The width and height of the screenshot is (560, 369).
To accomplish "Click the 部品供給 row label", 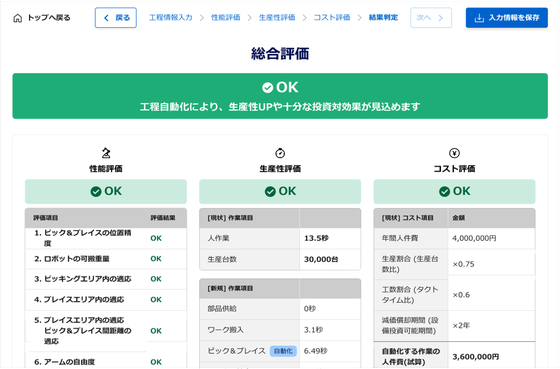I will (x=222, y=309).
